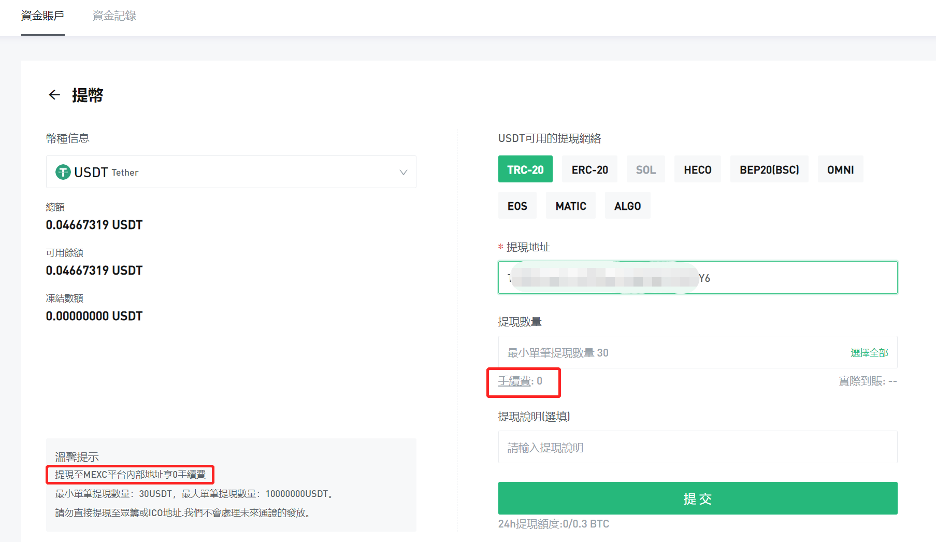Pick the BEP20(BSC) network

[x=769, y=170]
